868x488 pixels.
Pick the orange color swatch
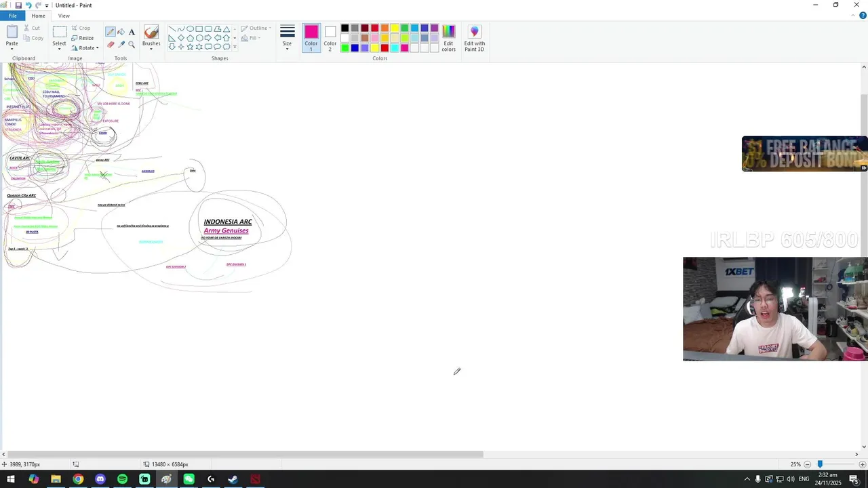pos(384,28)
